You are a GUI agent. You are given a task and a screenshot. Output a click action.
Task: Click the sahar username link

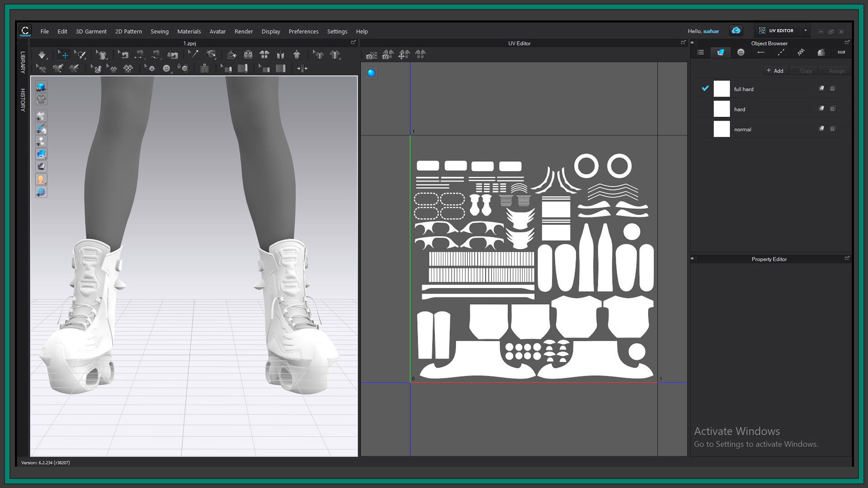point(711,31)
